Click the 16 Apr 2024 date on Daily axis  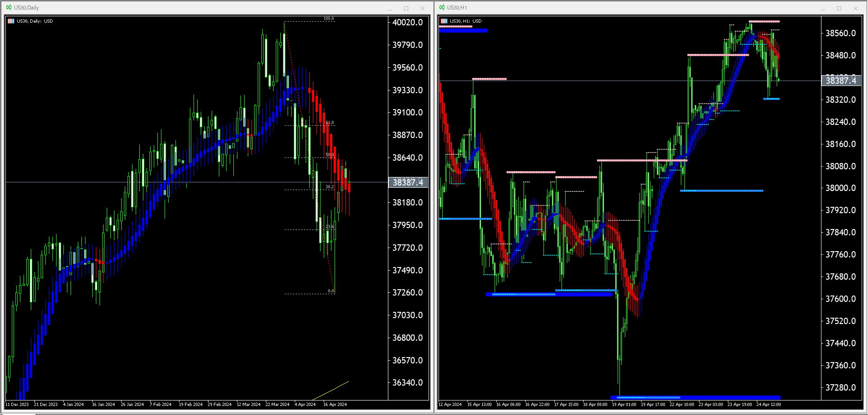[335, 405]
